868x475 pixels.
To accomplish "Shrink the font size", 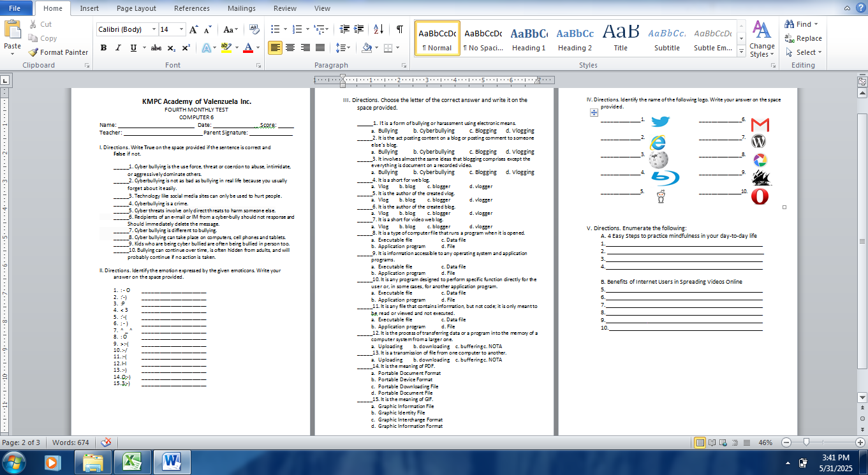I will 208,30.
